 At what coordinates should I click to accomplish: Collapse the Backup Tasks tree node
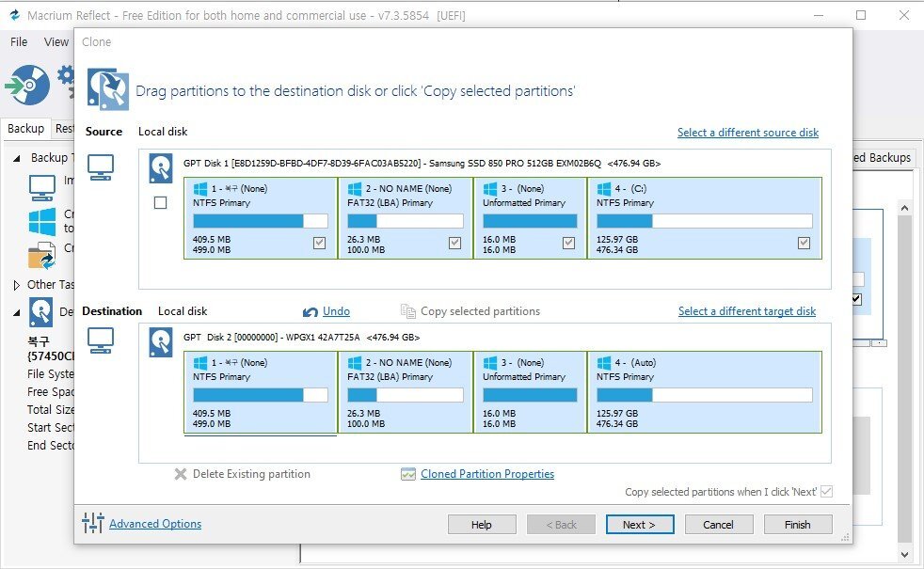(x=17, y=158)
